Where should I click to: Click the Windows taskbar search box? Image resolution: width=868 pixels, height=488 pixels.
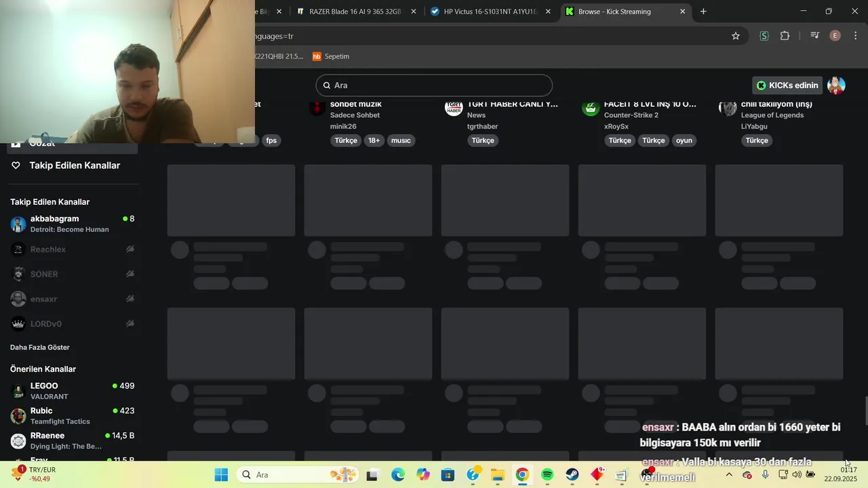click(x=298, y=474)
